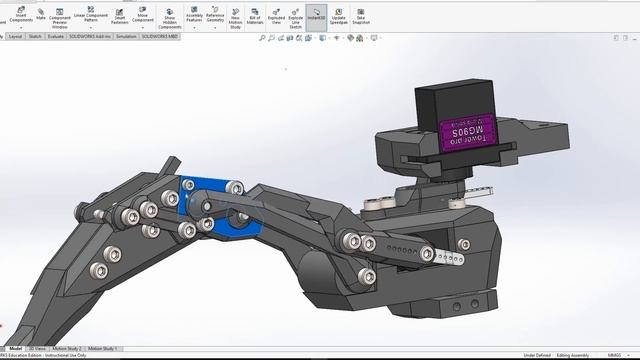Select the Move Component tool
This screenshot has height=360, width=640.
142,14
